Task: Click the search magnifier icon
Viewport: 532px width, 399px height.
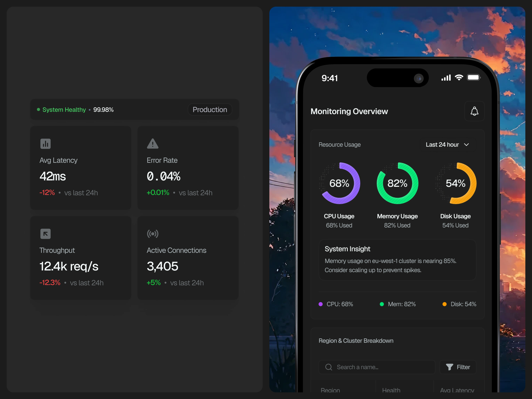Action: pos(329,367)
